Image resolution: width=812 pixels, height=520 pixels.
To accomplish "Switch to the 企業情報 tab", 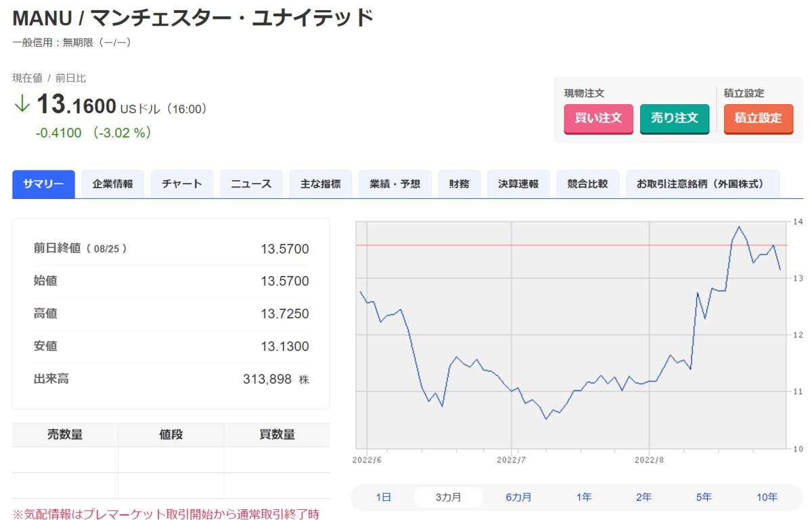I will coord(113,184).
